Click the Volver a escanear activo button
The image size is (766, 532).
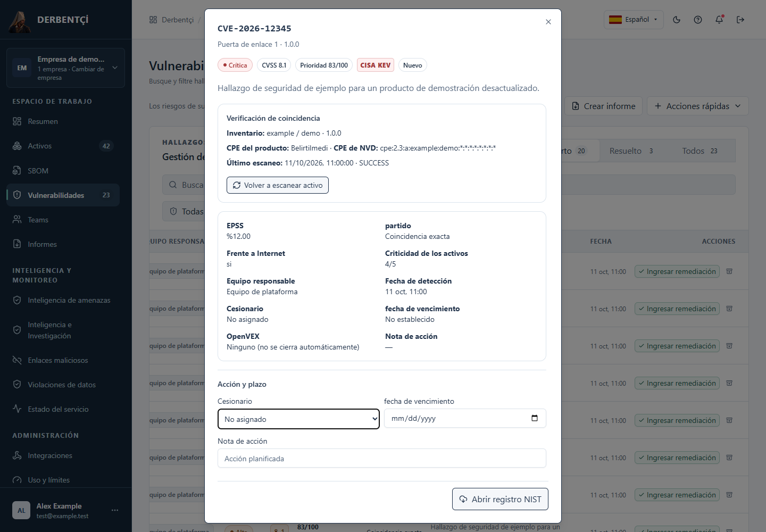(278, 185)
